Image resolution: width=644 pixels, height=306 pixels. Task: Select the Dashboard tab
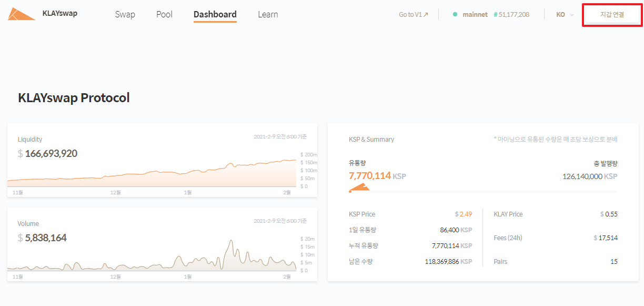pos(215,14)
